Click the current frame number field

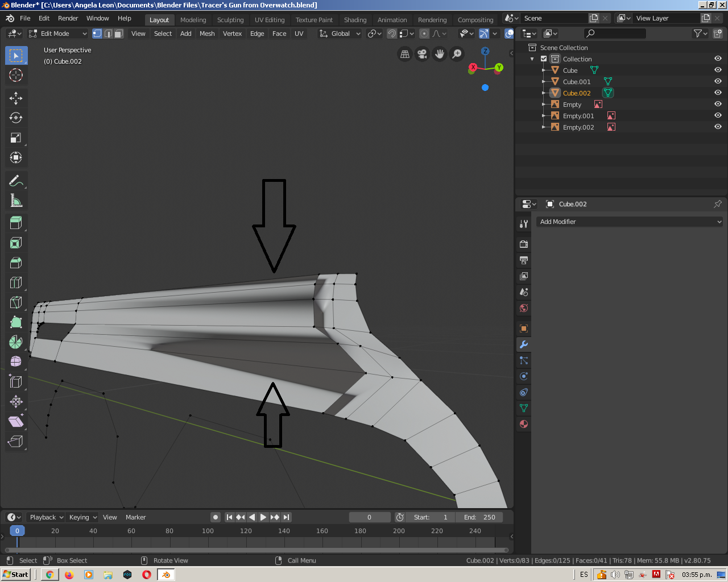(370, 517)
